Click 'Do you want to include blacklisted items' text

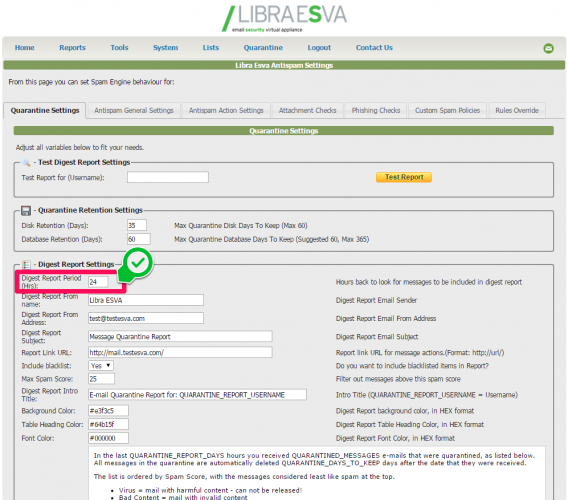[412, 366]
